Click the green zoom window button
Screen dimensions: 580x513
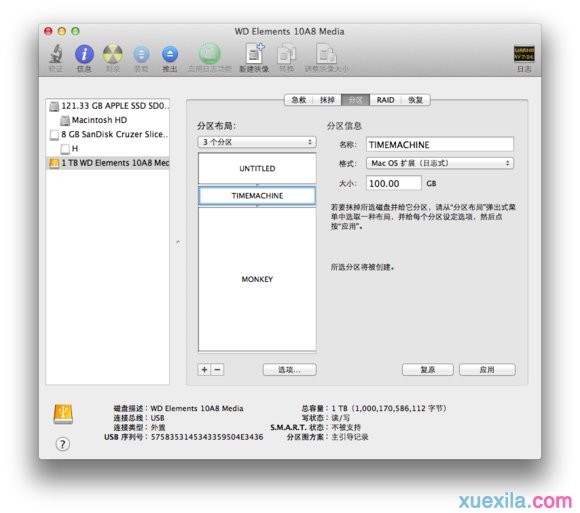[75, 31]
